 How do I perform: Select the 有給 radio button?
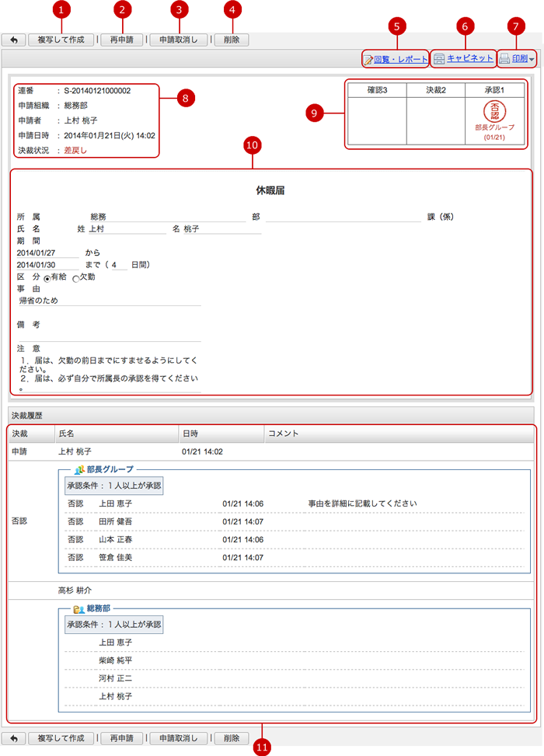[x=47, y=279]
